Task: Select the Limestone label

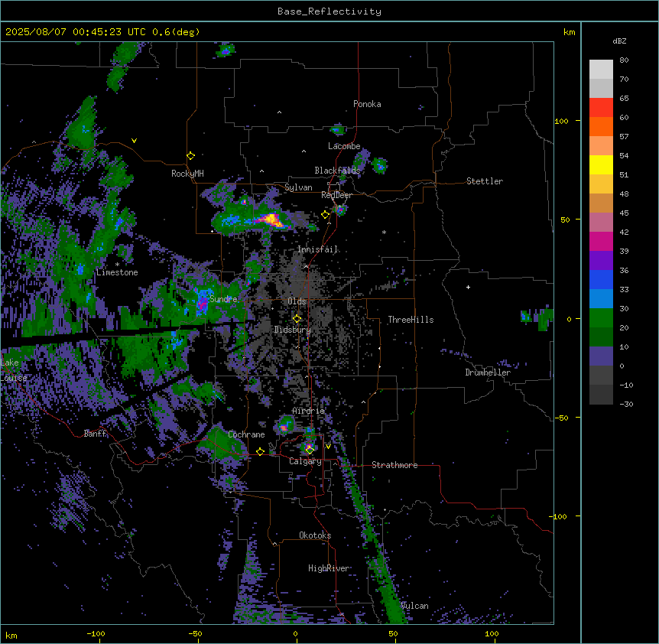Action: coord(117,272)
